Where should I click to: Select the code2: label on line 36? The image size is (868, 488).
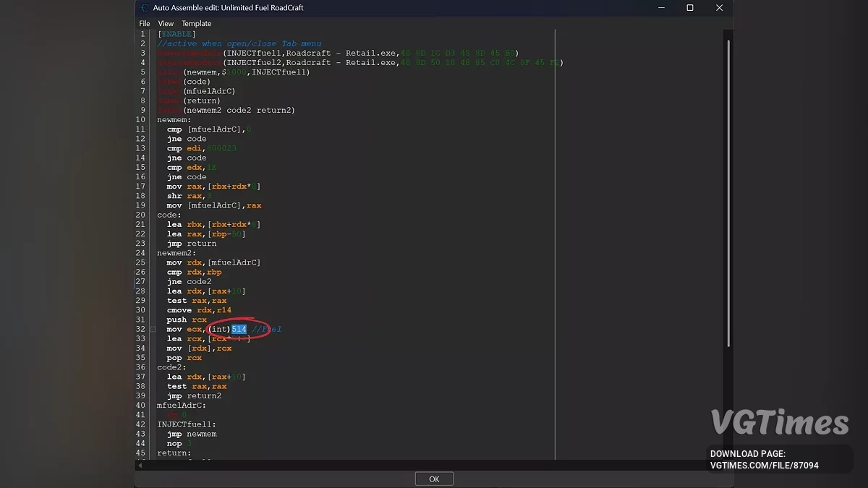click(x=171, y=367)
